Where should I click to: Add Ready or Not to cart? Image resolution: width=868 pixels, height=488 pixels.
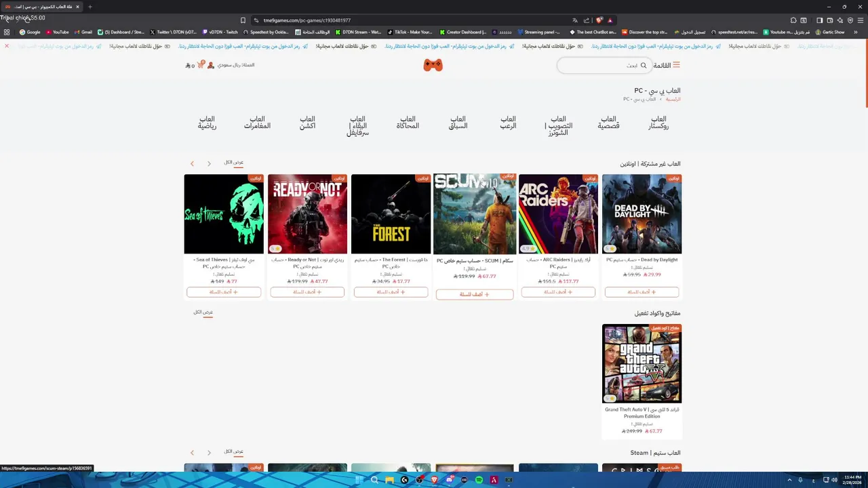307,292
